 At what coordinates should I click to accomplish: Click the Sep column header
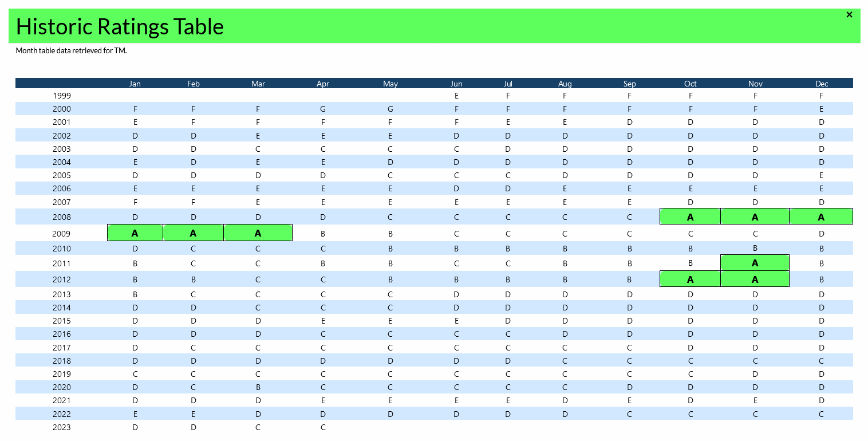[629, 84]
